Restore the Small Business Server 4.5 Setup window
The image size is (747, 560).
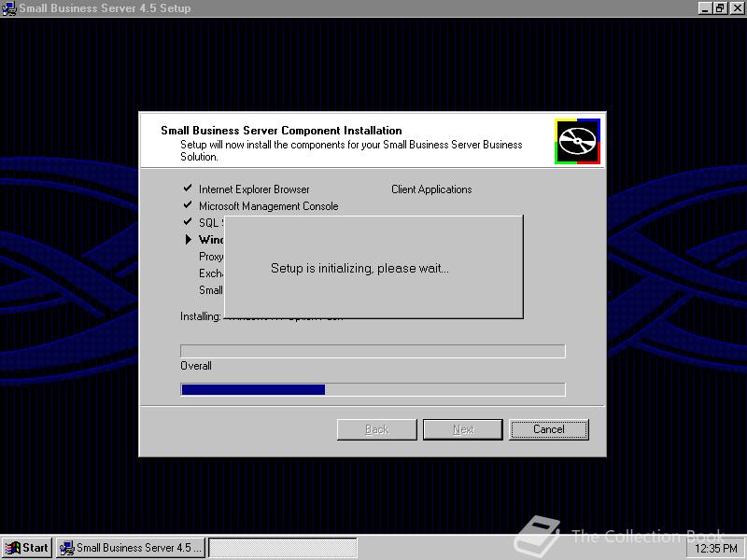(x=720, y=8)
